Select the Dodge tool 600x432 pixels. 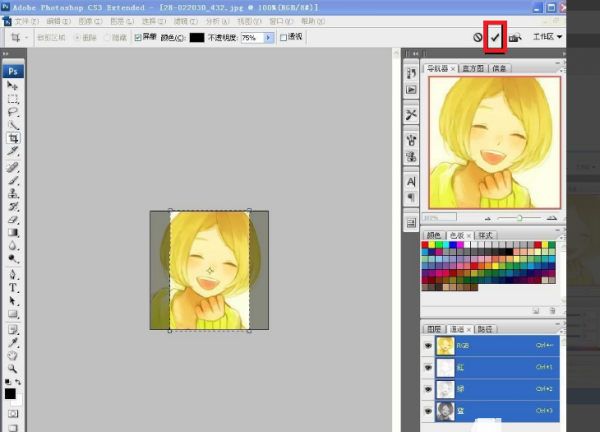pyautogui.click(x=13, y=259)
